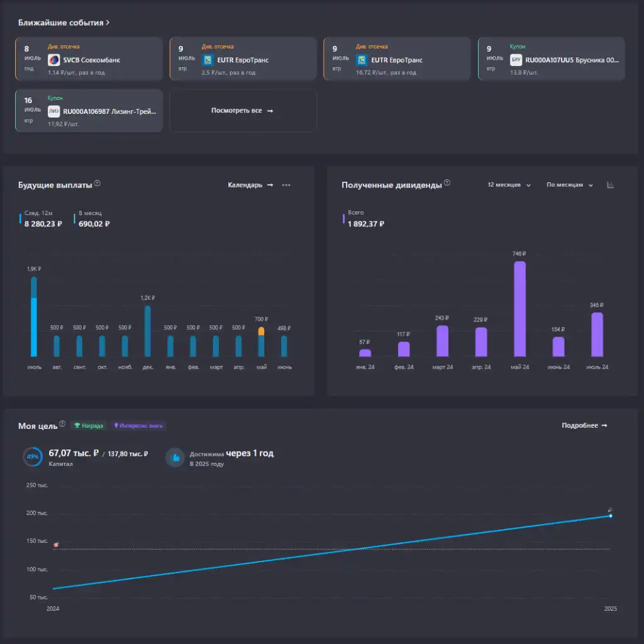
Task: Click the Подробнее link in Моя цель
Action: (x=584, y=426)
